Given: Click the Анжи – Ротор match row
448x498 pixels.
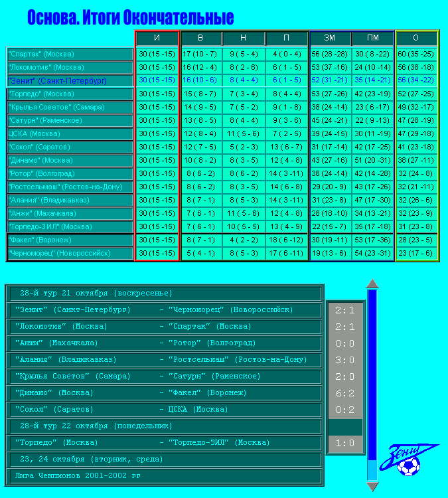Looking at the screenshot, I should pos(165,343).
